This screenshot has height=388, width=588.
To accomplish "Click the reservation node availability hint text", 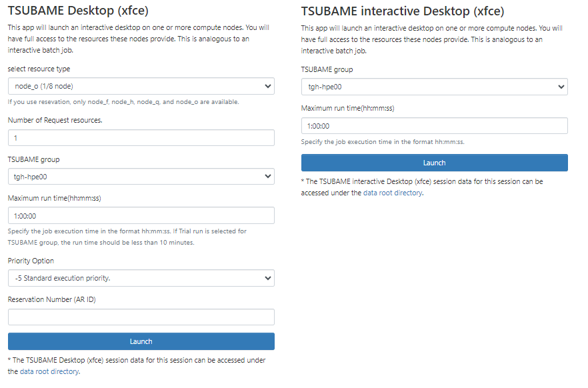I will (123, 102).
